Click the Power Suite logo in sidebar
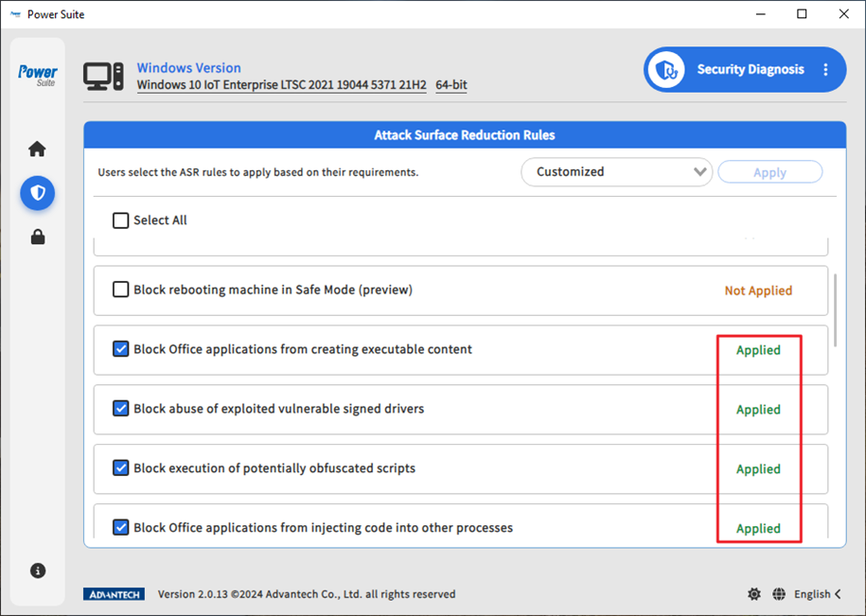 [x=38, y=75]
